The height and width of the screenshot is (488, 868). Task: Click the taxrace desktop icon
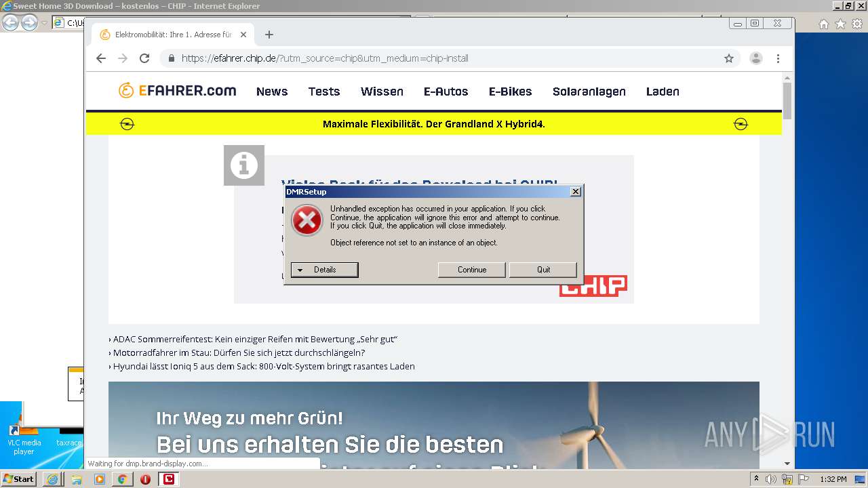(68, 439)
